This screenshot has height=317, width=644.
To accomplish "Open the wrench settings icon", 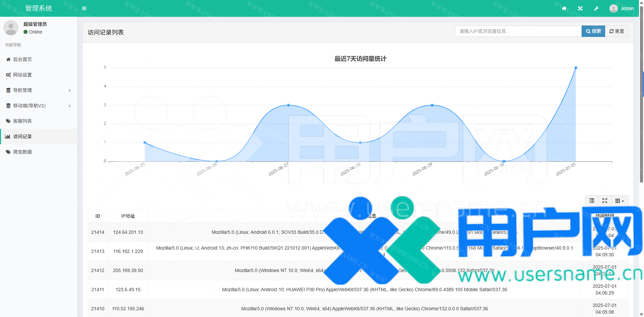I will (x=596, y=8).
